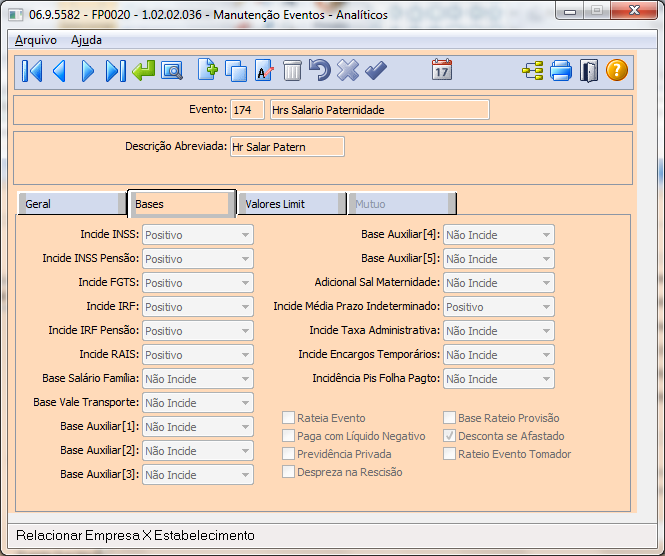The width and height of the screenshot is (665, 556).
Task: Exit using the door icon
Action: coord(589,71)
